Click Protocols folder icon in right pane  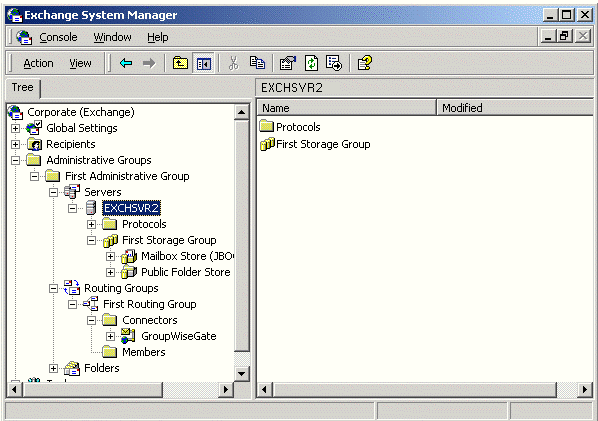(267, 126)
